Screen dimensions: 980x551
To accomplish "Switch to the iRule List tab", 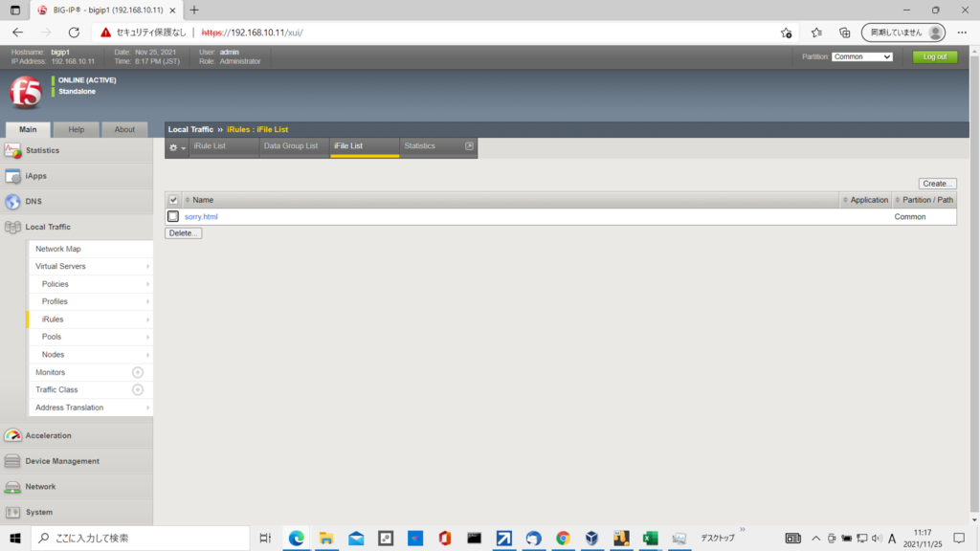I will (210, 146).
